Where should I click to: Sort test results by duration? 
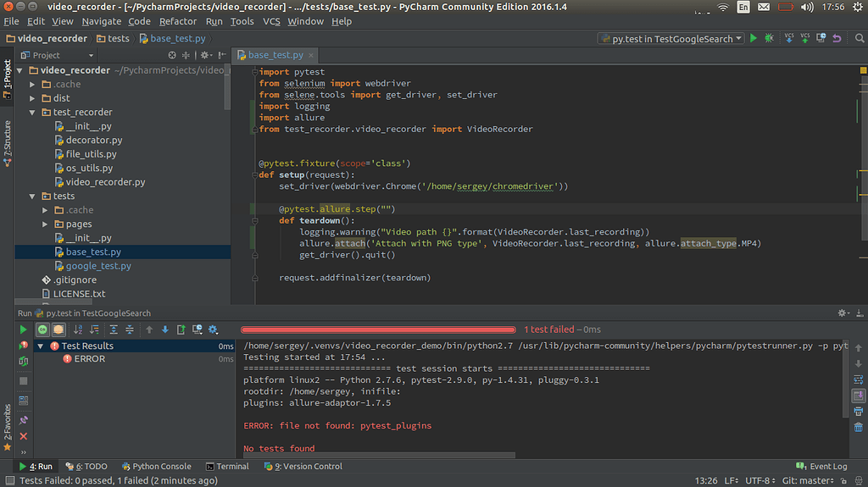coord(95,329)
